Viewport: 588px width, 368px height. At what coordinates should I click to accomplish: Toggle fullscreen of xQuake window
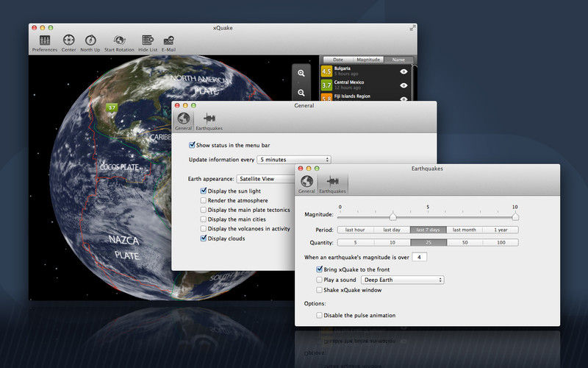tap(412, 28)
